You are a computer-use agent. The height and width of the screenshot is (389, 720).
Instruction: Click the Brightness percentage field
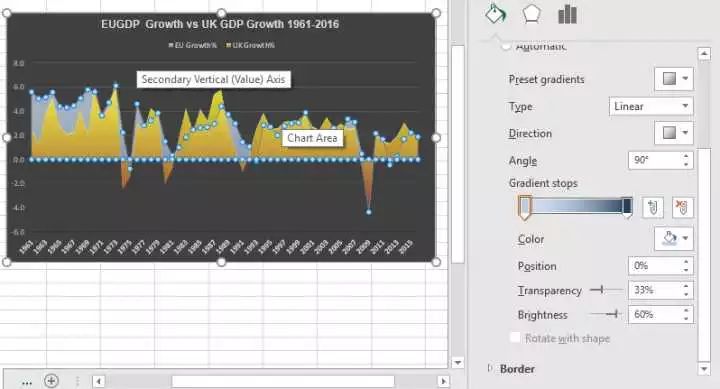[x=654, y=314]
